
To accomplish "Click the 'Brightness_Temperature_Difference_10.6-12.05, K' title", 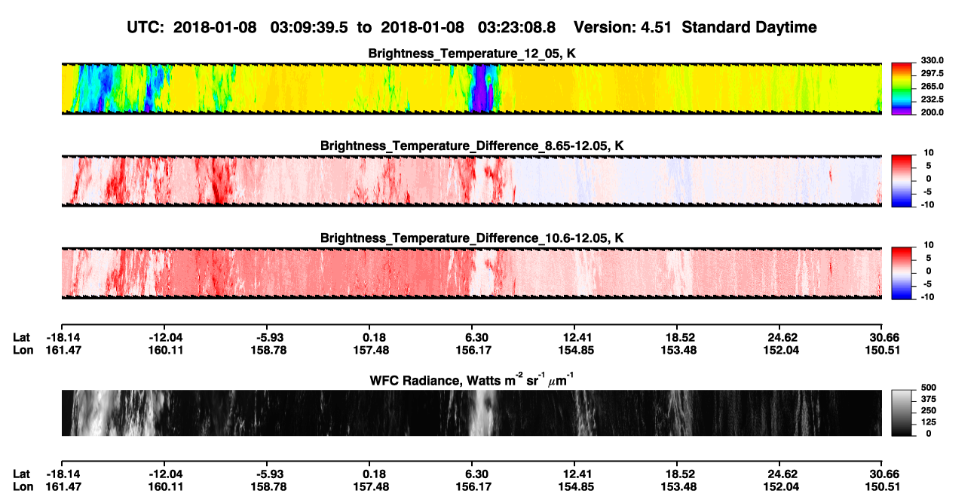I will tap(472, 238).
